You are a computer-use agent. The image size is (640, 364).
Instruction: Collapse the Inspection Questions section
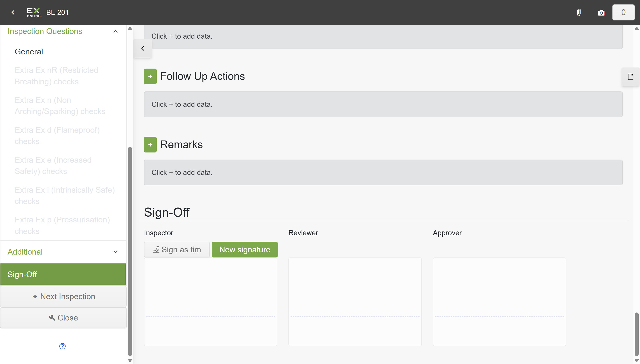[115, 31]
